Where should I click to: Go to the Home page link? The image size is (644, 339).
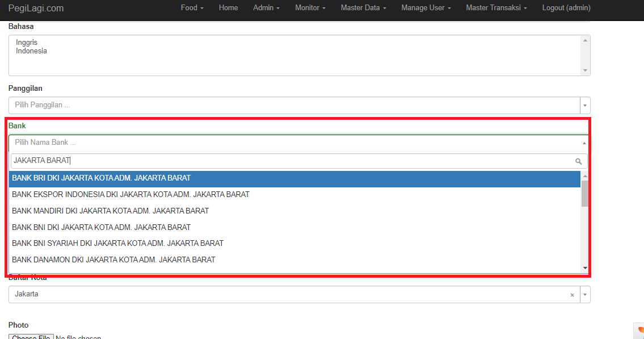coord(228,8)
